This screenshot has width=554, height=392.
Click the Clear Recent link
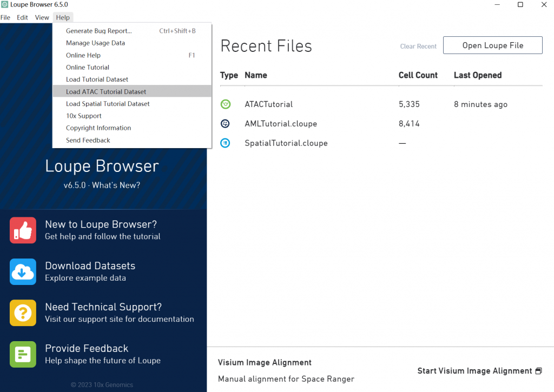(x=418, y=46)
